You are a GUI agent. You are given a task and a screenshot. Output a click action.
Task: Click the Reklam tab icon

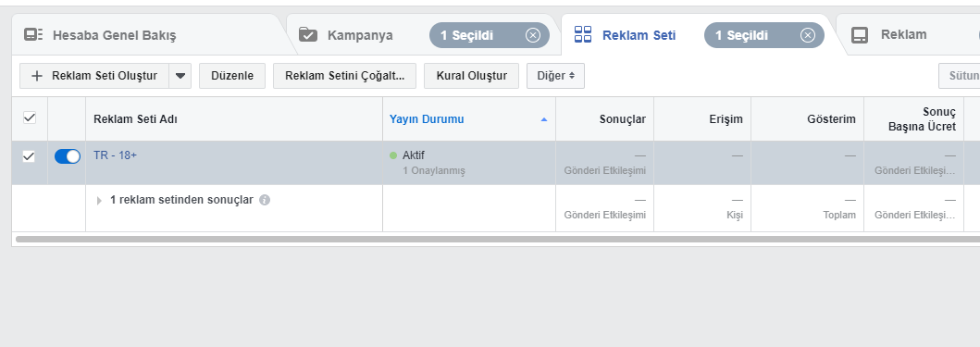(860, 35)
